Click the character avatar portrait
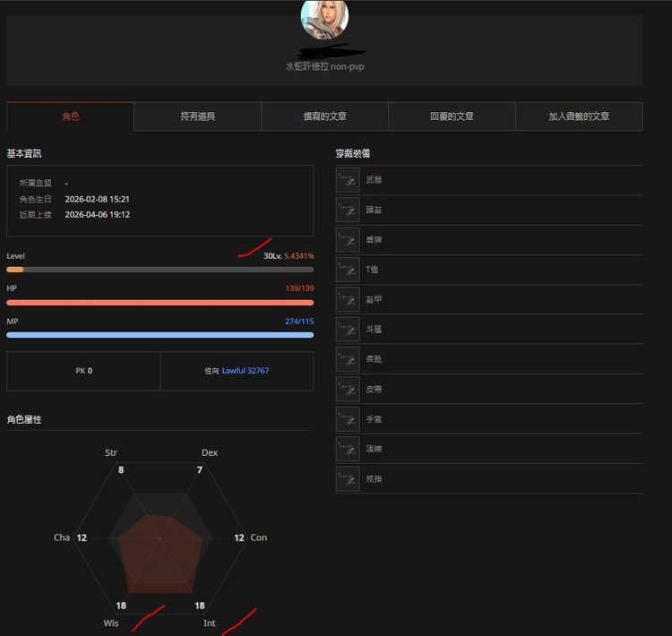This screenshot has width=672, height=636. click(x=324, y=18)
